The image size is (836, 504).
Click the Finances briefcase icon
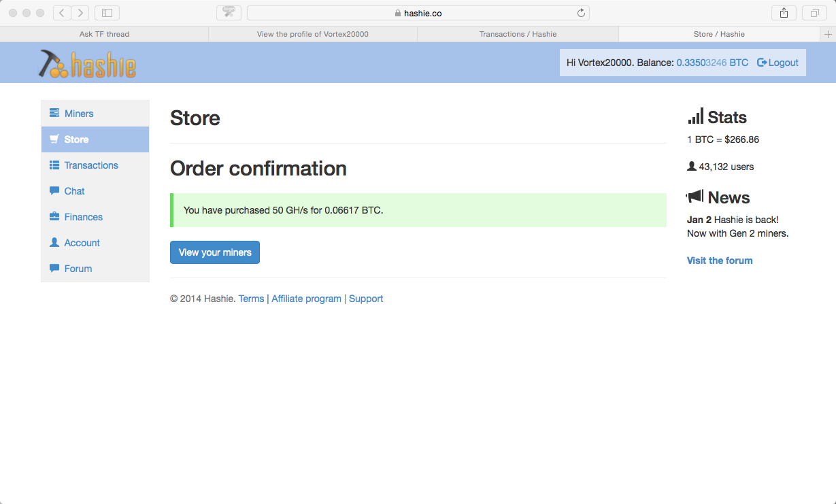pyautogui.click(x=54, y=217)
